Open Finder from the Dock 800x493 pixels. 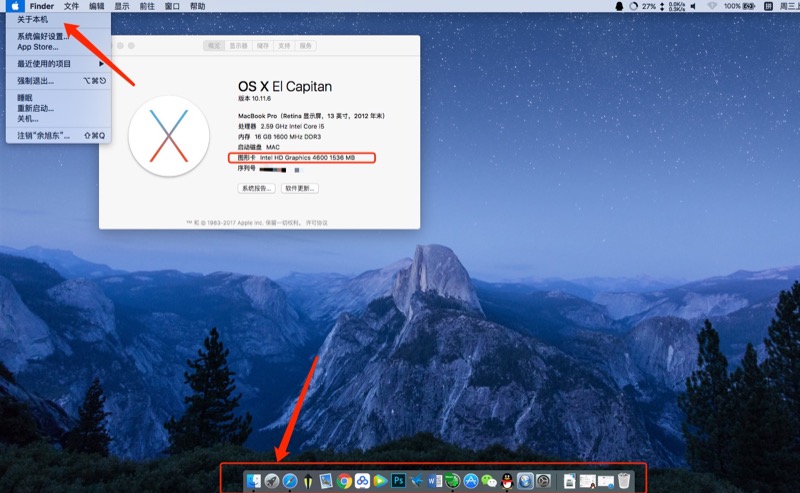coord(253,481)
